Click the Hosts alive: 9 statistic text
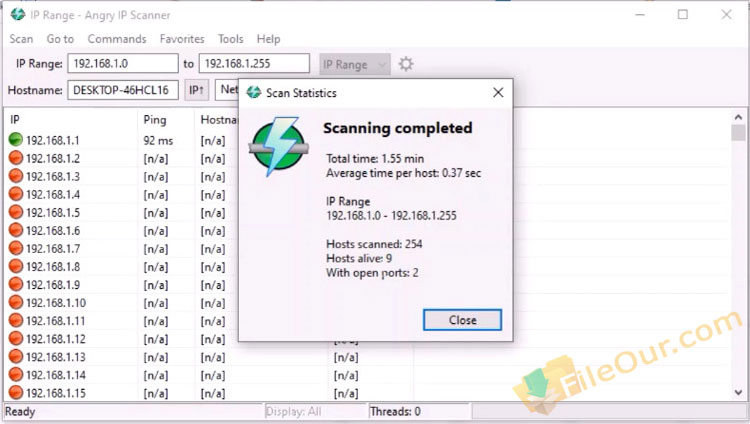Image resolution: width=750 pixels, height=424 pixels. (359, 258)
